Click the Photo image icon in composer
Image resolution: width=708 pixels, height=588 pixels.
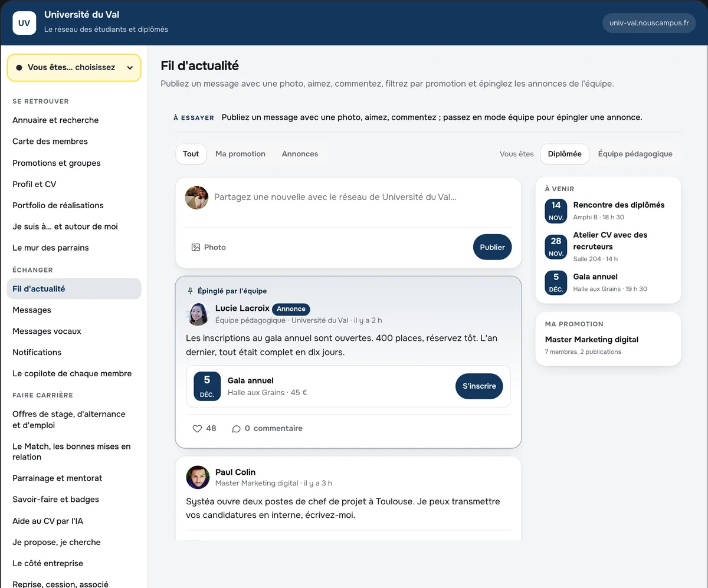point(196,247)
